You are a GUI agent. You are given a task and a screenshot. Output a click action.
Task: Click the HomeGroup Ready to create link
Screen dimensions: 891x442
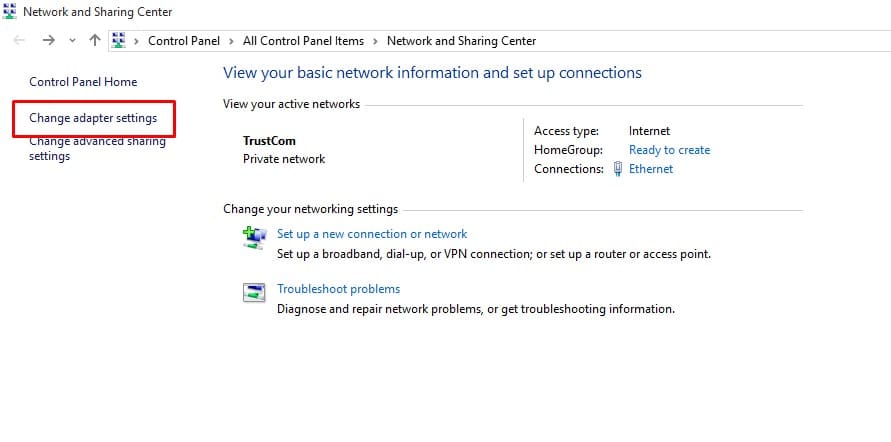669,150
